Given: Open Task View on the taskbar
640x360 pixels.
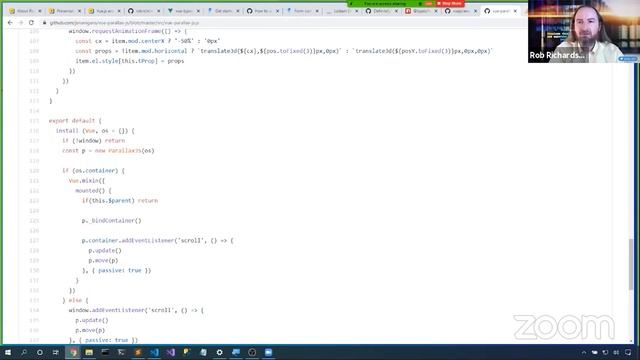Looking at the screenshot, I should (56, 352).
